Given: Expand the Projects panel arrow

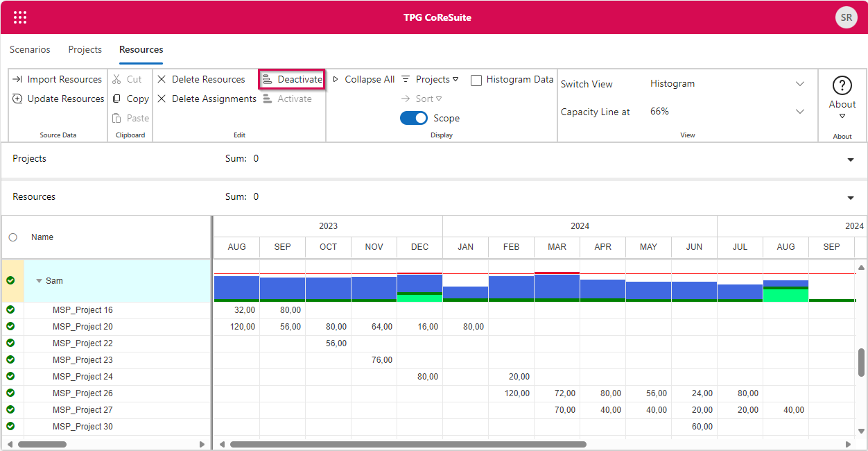Looking at the screenshot, I should coord(851,160).
